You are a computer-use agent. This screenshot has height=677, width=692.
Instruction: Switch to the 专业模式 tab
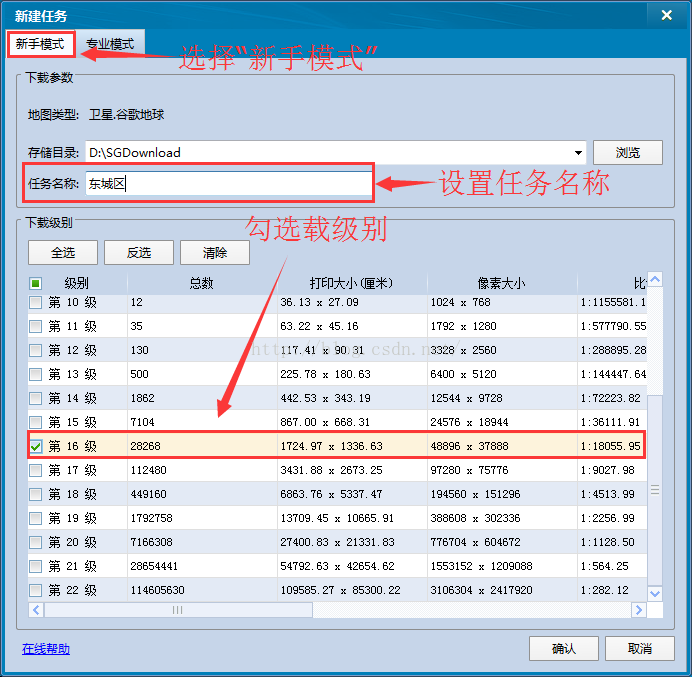pos(109,44)
